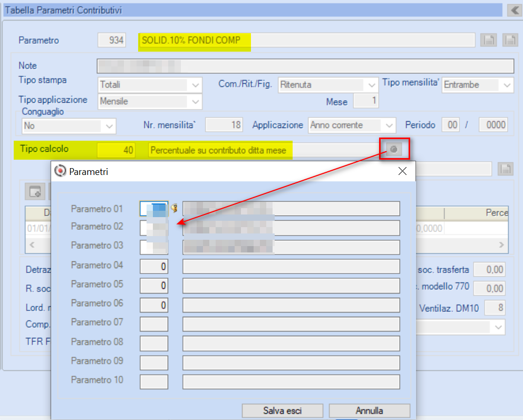523x420 pixels.
Task: Collapse the Tabella Parametri Contributivi panel with the double-chevron
Action: click(x=515, y=11)
